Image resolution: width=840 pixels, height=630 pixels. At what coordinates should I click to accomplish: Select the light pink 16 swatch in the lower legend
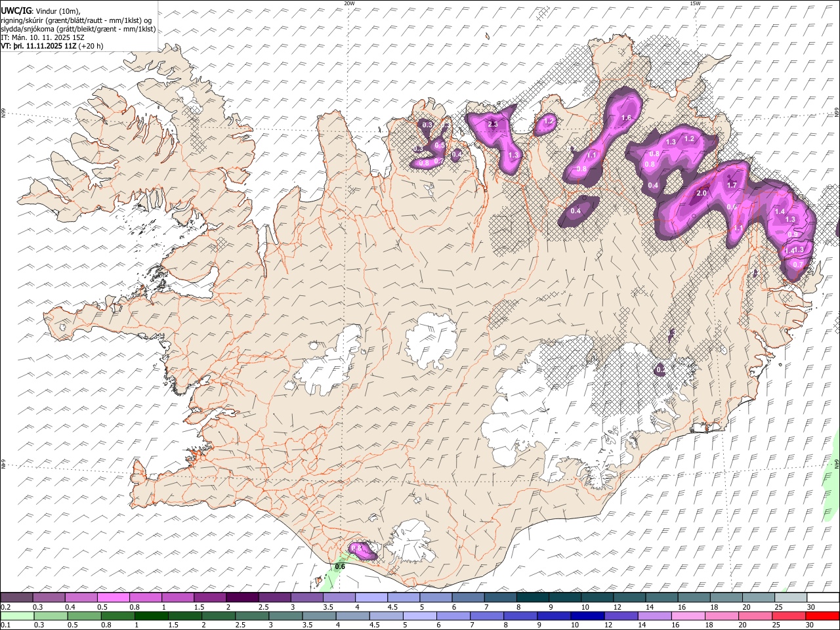point(689,616)
